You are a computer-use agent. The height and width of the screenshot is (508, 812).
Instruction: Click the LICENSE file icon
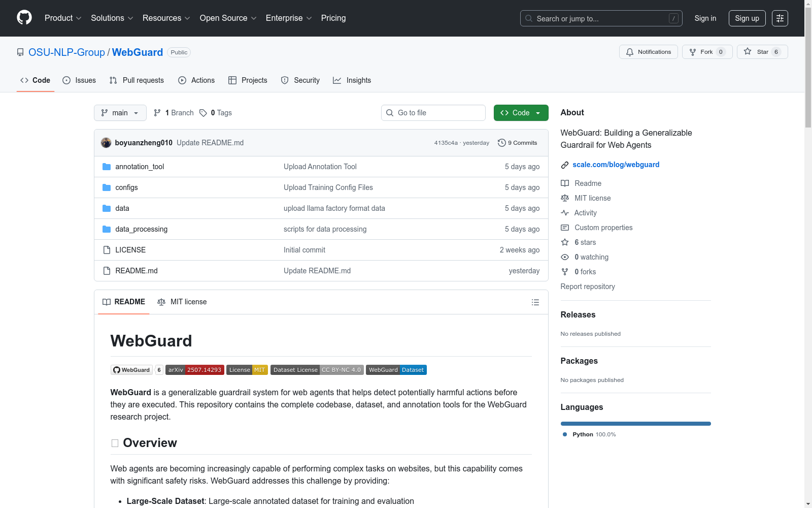pos(107,250)
